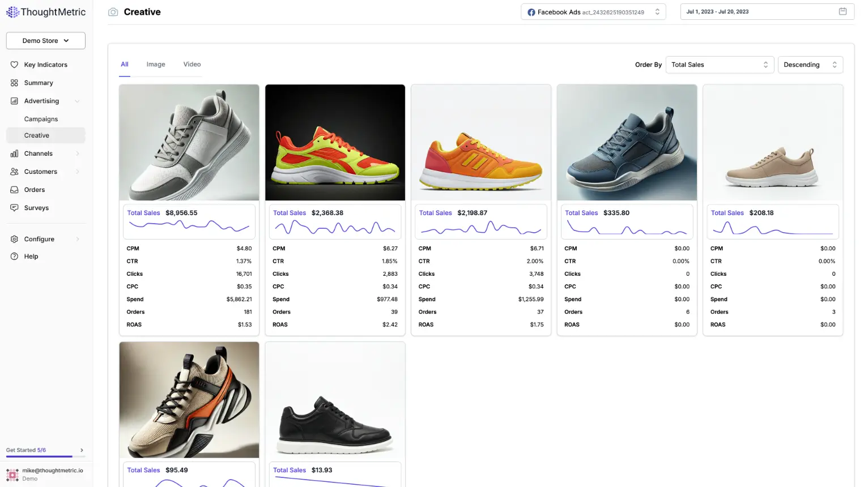Change the Order By dropdown from Total Sales
Screen dimensions: 868x487
point(720,65)
